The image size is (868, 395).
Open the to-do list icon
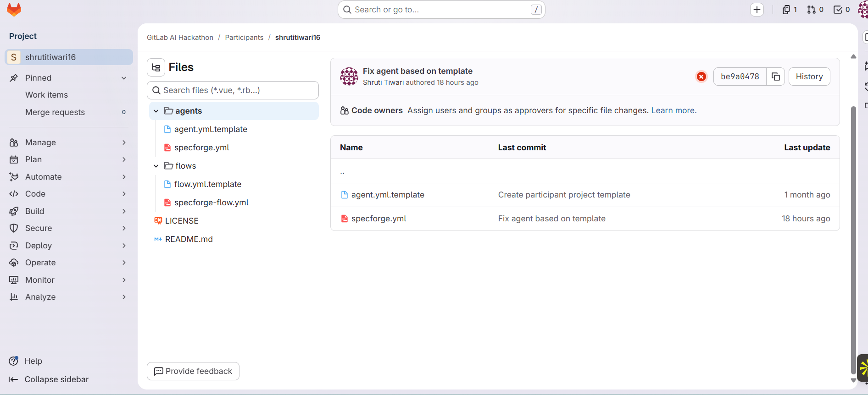pos(842,10)
